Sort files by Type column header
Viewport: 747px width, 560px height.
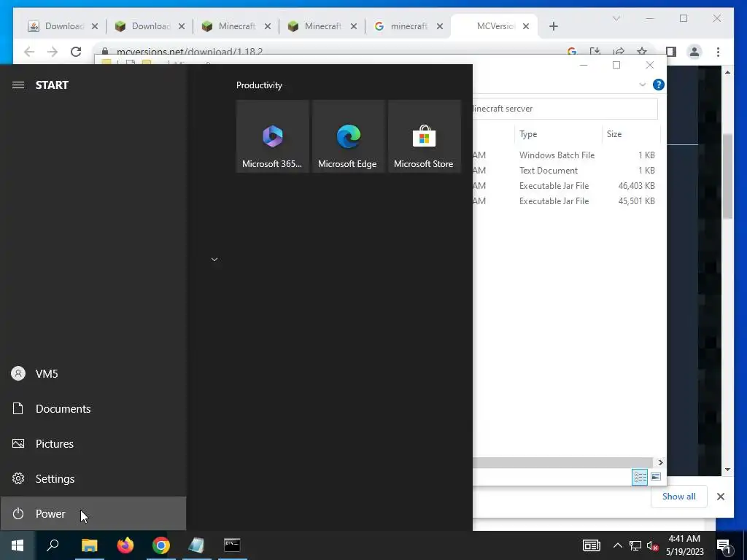coord(558,134)
